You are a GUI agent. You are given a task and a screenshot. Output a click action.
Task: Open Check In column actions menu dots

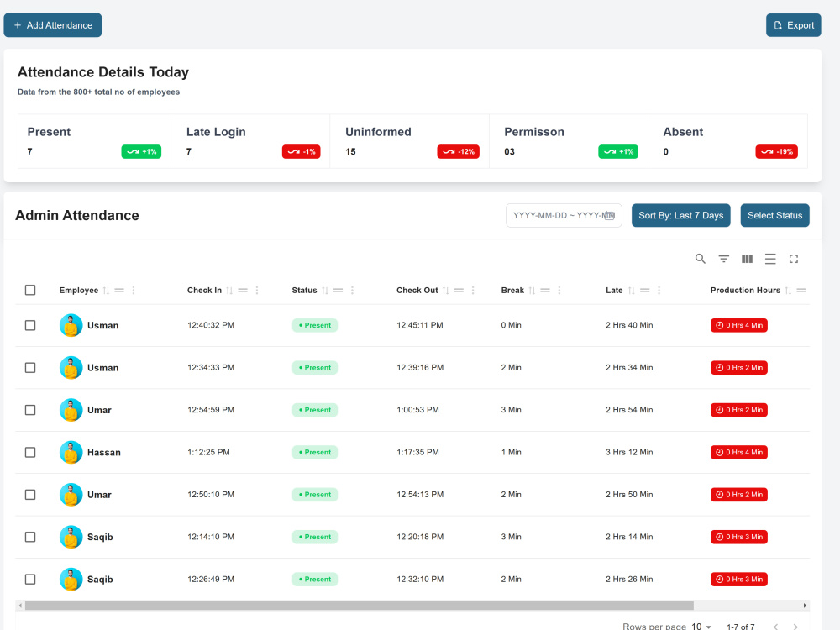point(257,291)
